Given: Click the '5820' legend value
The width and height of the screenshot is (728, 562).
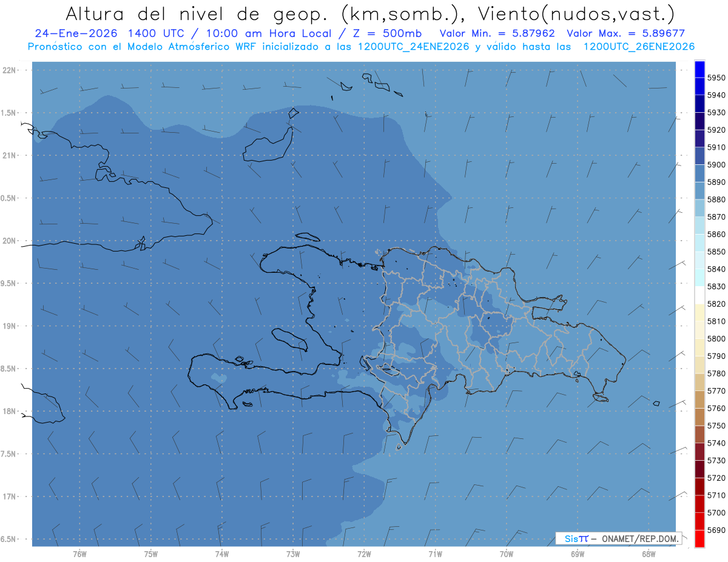Looking at the screenshot, I should pyautogui.click(x=716, y=304).
